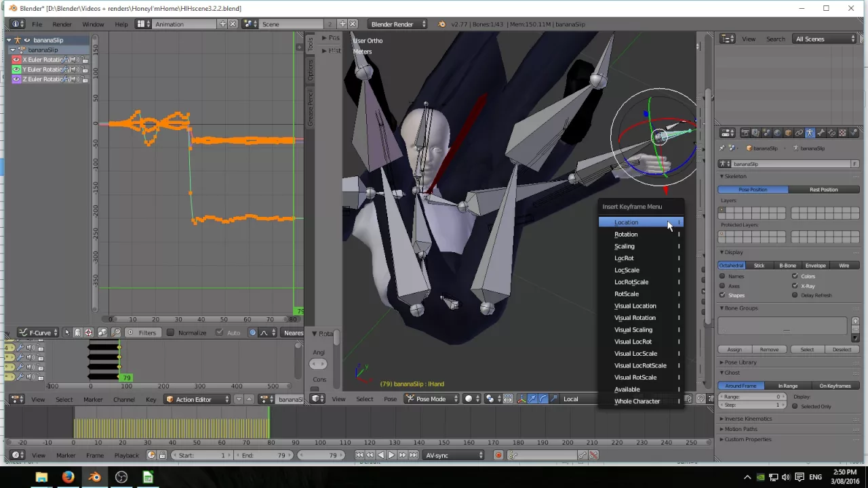Click the rotate manipulator arc icon
This screenshot has height=488, width=868.
[542, 399]
